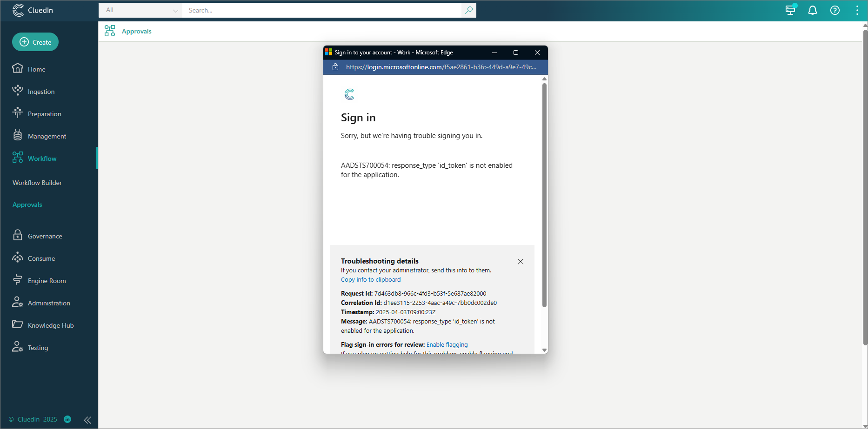Click the magnifier search icon
The image size is (868, 429).
(469, 10)
